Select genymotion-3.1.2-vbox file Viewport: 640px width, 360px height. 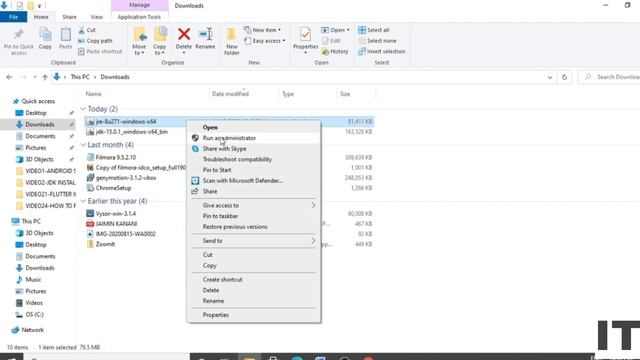tap(126, 178)
